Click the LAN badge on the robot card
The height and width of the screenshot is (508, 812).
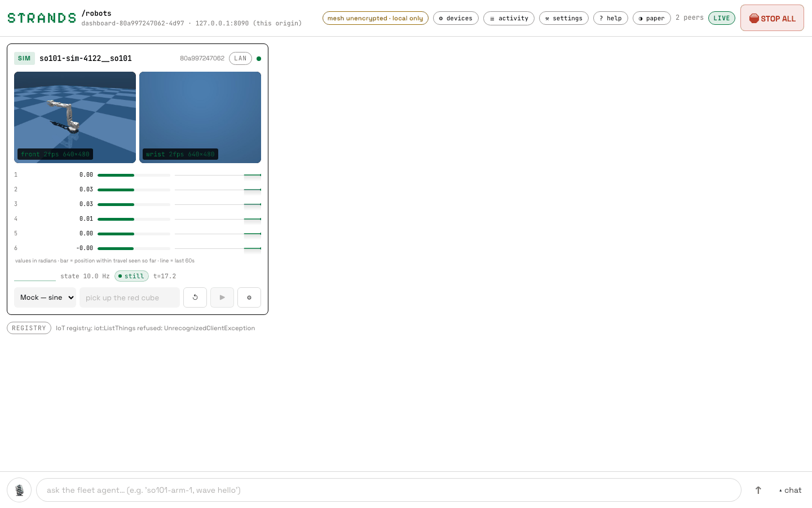(x=240, y=59)
